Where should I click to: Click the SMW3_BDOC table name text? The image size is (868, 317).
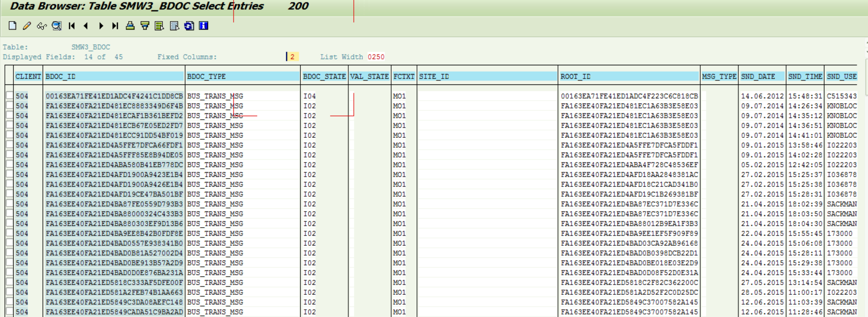(x=91, y=47)
